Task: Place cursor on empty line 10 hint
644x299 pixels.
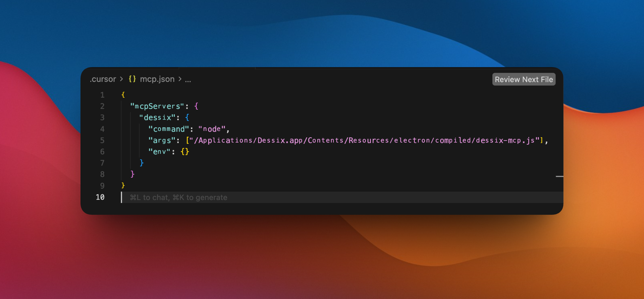Action: (x=178, y=198)
